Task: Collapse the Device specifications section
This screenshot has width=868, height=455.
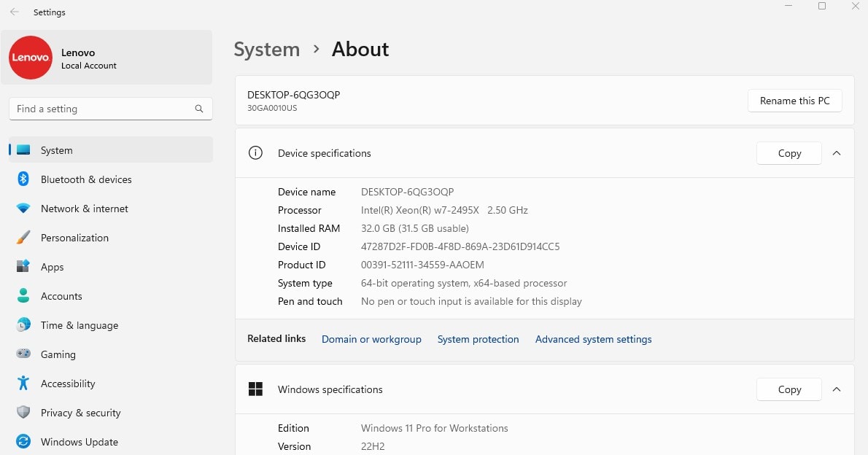Action: [x=837, y=153]
